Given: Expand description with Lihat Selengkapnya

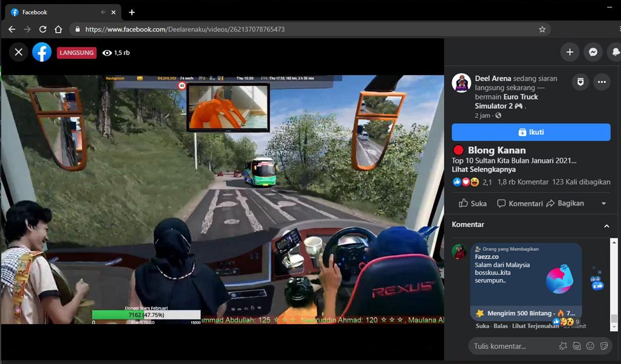Looking at the screenshot, I should coord(484,169).
